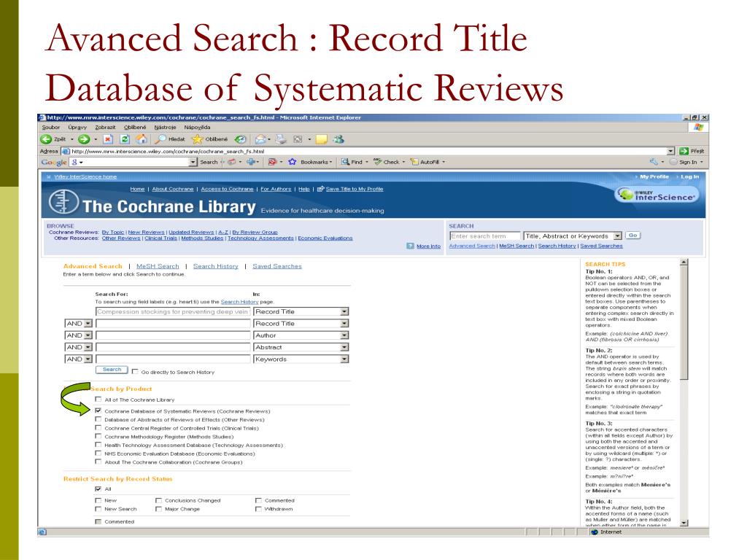Click the More Info question icon

pyautogui.click(x=410, y=246)
